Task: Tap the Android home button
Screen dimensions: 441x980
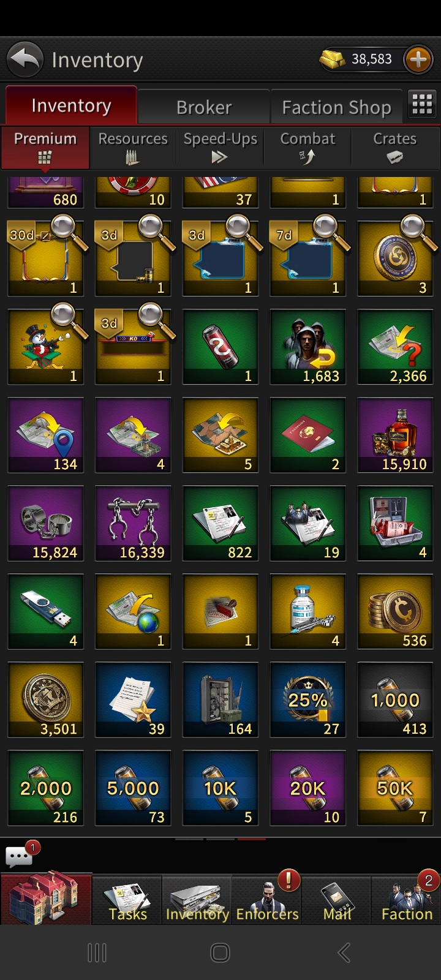Action: tap(220, 952)
